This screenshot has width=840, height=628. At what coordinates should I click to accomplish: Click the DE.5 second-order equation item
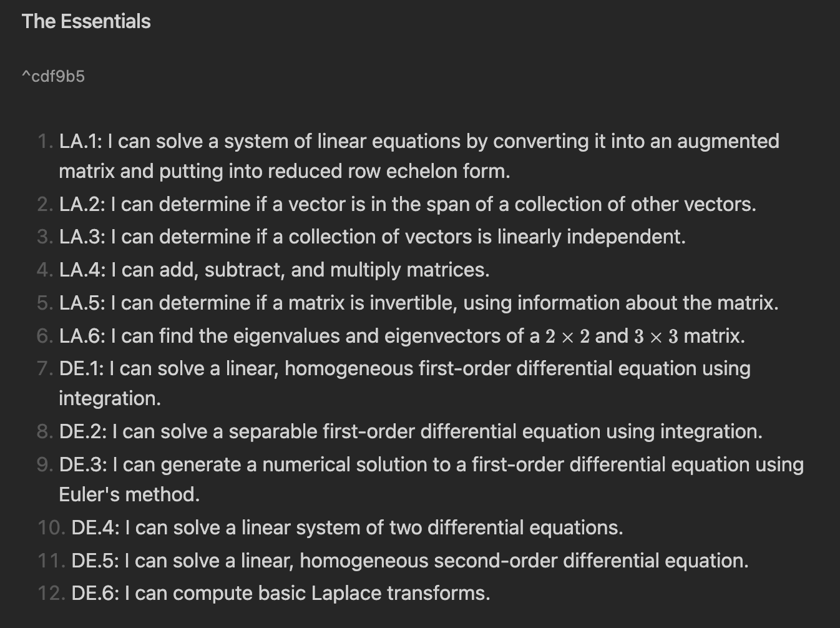point(409,561)
